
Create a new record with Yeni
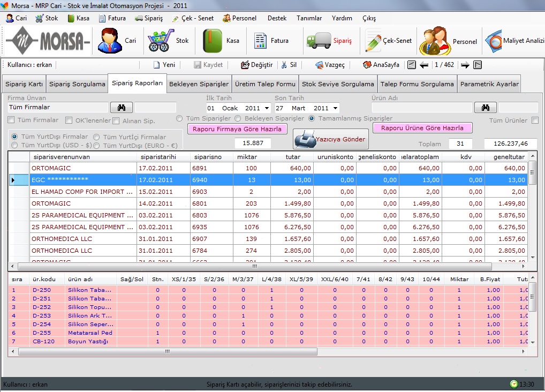pyautogui.click(x=164, y=65)
